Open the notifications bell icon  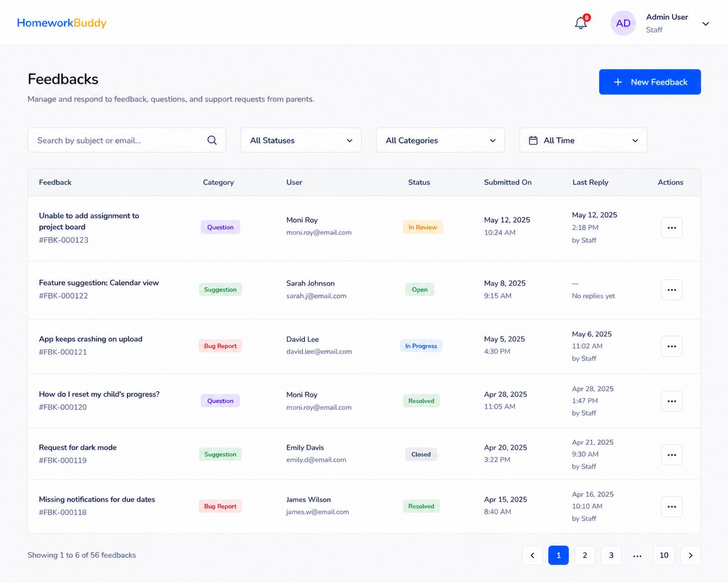(581, 23)
